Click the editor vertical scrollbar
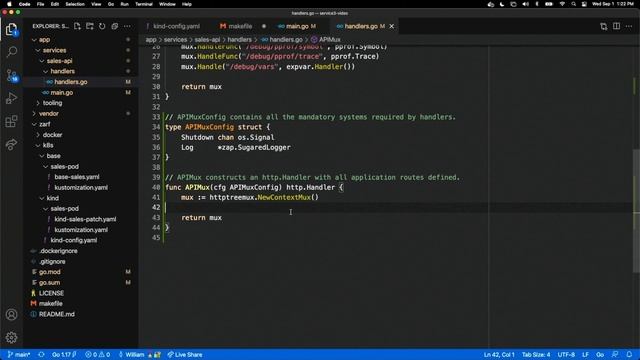 (636, 211)
